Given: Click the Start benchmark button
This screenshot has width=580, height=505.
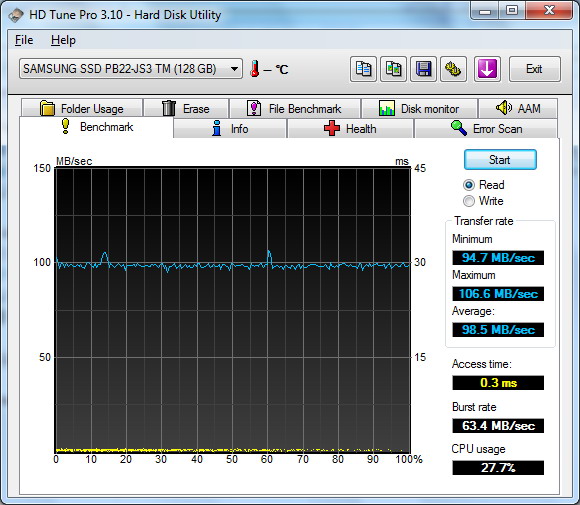Looking at the screenshot, I should point(500,160).
